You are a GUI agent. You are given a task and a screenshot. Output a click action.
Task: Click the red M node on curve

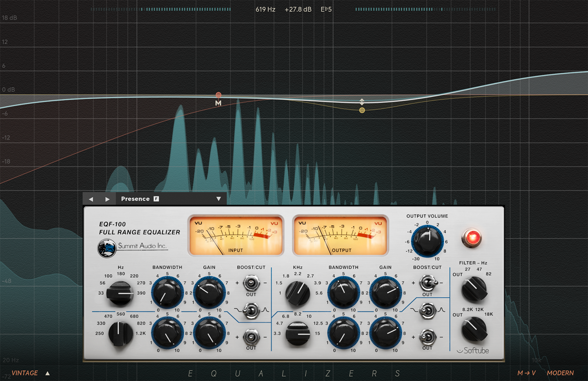tap(218, 95)
